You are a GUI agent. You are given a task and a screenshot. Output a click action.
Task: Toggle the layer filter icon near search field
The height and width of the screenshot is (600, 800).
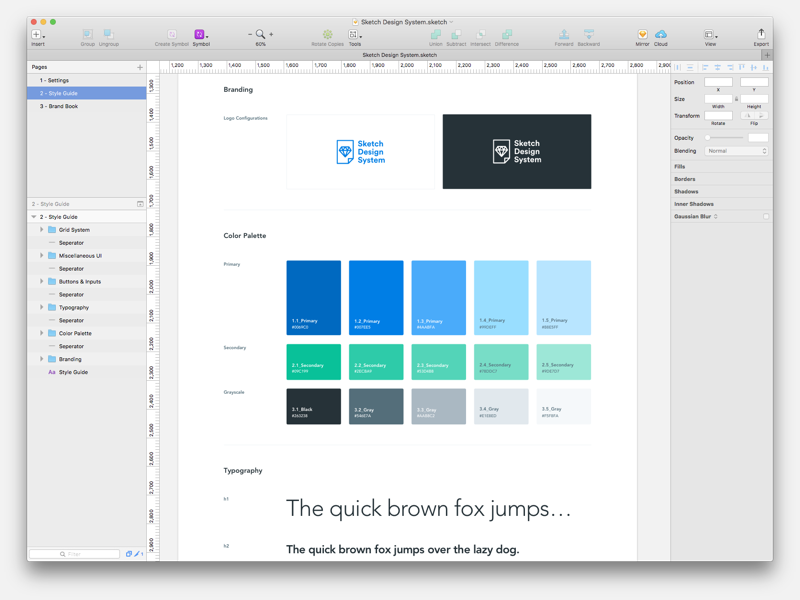pos(130,552)
